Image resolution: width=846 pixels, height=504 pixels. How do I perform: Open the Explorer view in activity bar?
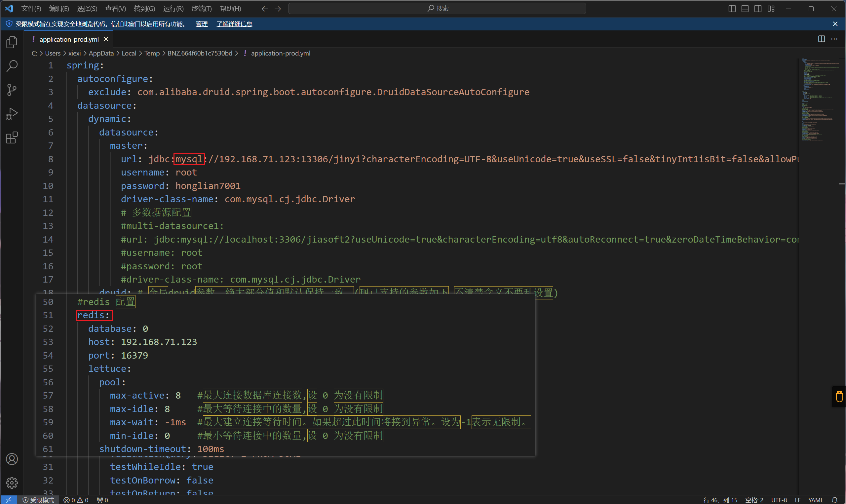coord(12,42)
